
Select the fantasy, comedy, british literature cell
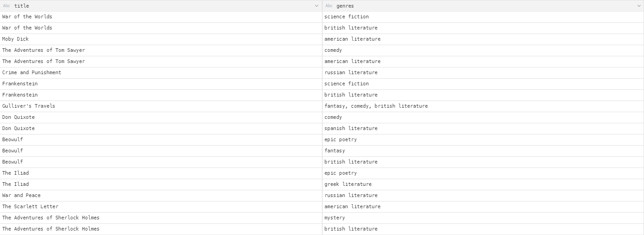pyautogui.click(x=376, y=106)
